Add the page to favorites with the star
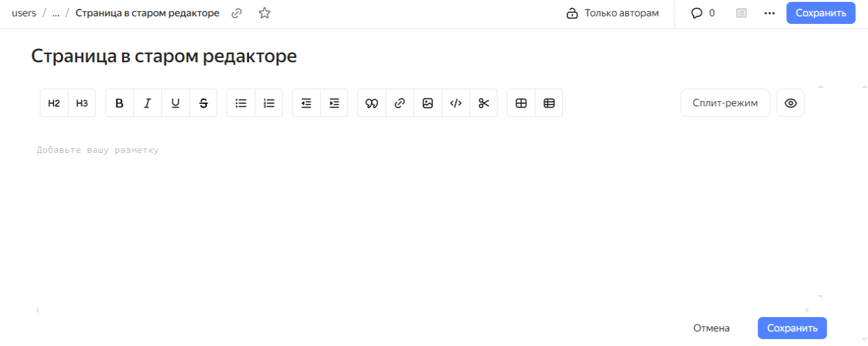The width and height of the screenshot is (868, 346). click(264, 13)
